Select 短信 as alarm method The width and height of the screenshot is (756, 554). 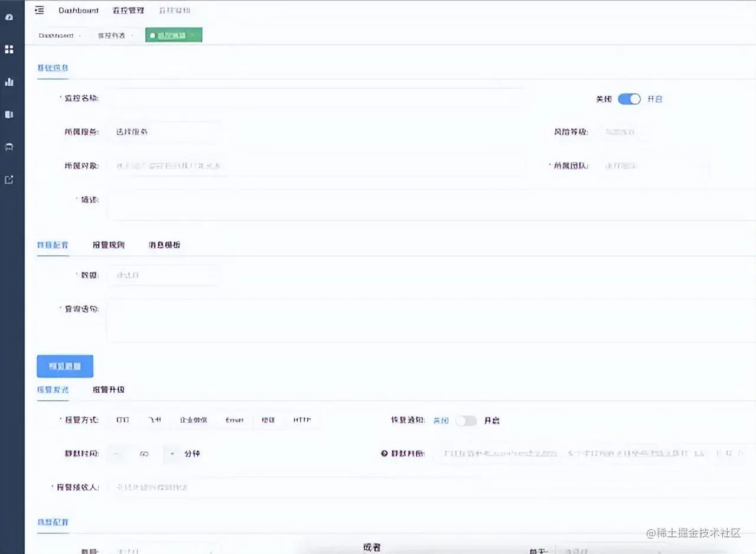coord(268,420)
